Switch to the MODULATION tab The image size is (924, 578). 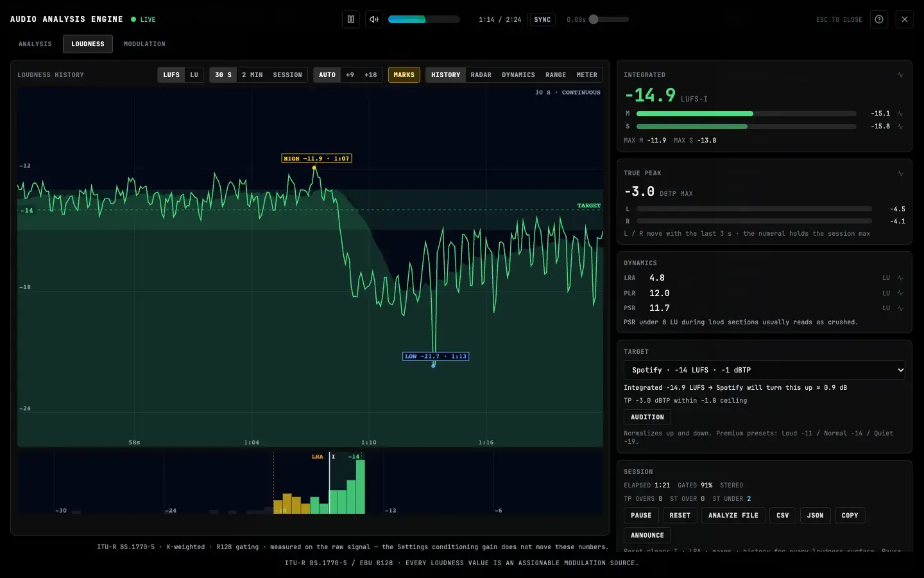click(144, 44)
